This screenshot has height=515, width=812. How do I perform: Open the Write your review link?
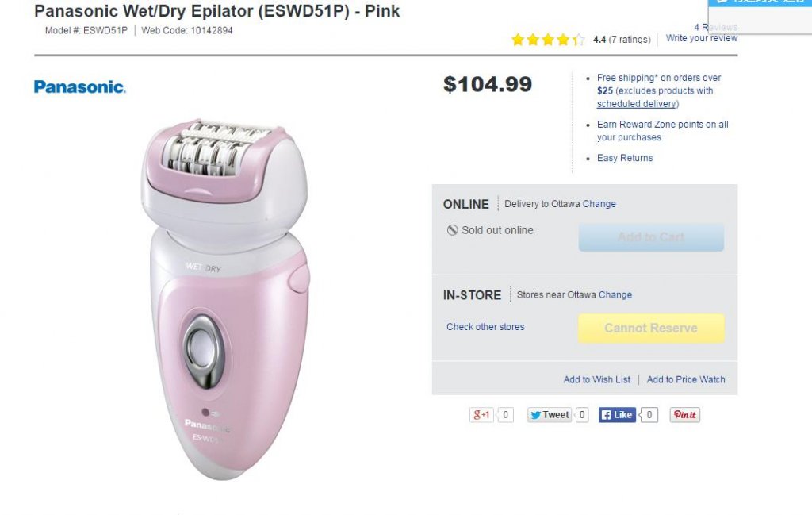pos(701,38)
